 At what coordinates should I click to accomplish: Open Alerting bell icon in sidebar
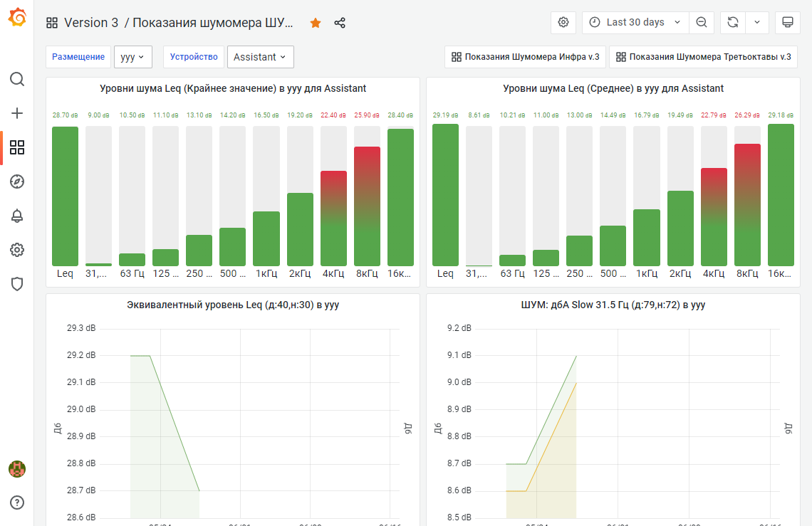pos(17,216)
